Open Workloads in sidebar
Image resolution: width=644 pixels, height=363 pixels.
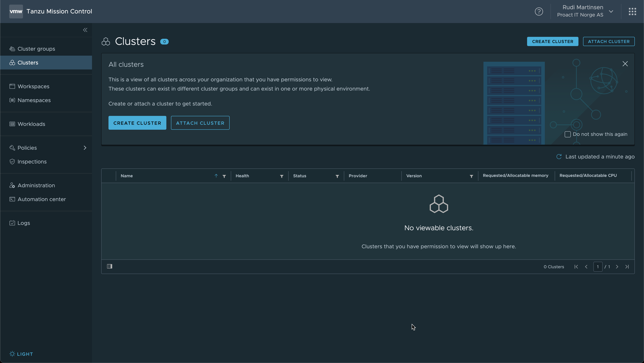coord(46,124)
